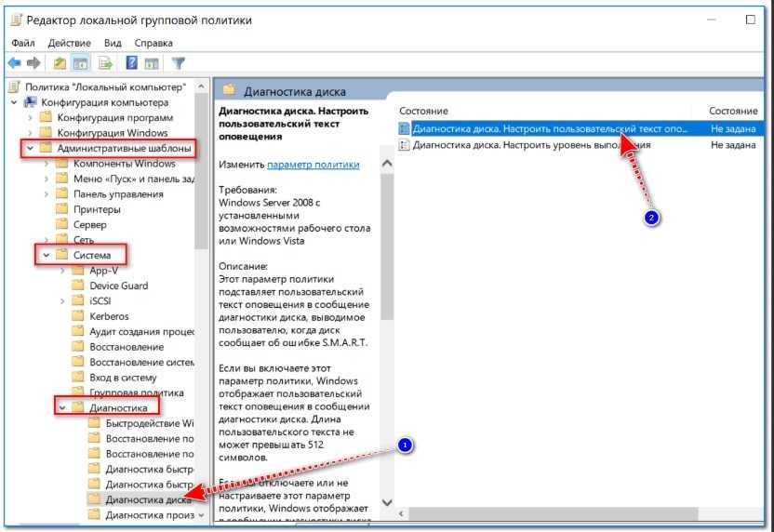The image size is (774, 532).
Task: Select the 'Настроить уровень выполнения' policy setting
Action: (x=530, y=145)
